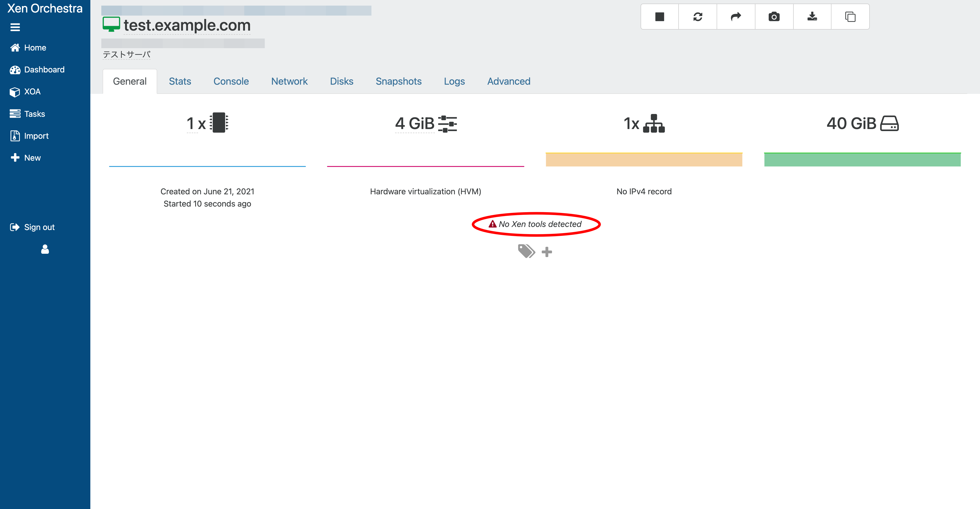
Task: Open Tasks in sidebar
Action: pos(27,114)
